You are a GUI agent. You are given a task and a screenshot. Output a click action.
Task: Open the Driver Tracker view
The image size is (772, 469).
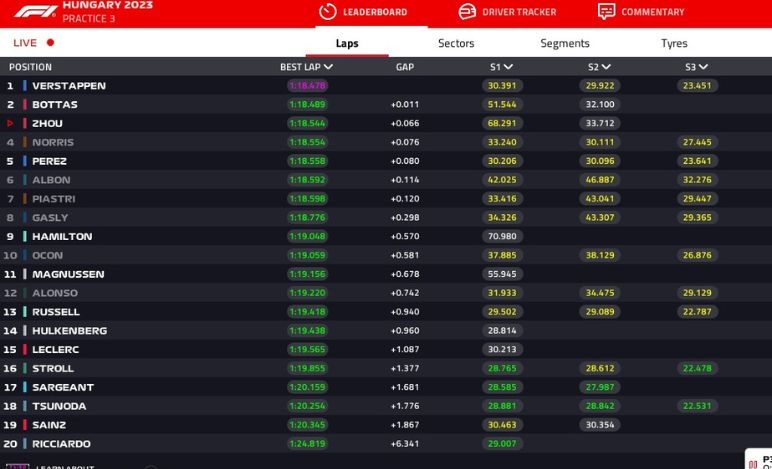518,12
